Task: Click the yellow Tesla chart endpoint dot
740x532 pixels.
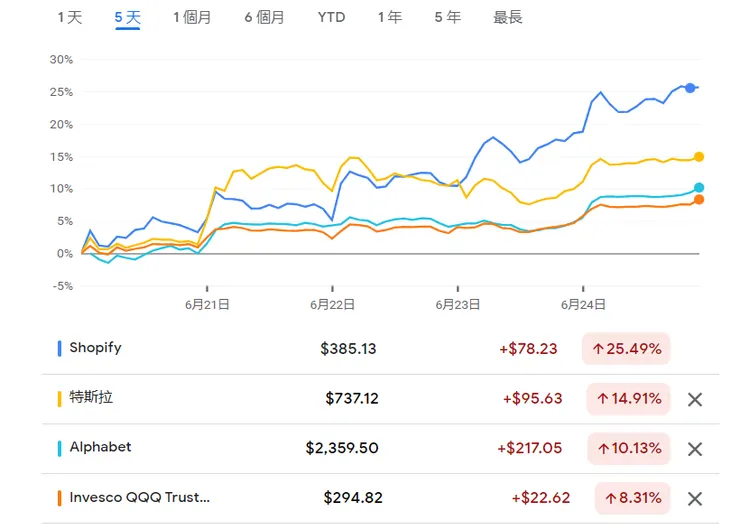Action: (699, 157)
